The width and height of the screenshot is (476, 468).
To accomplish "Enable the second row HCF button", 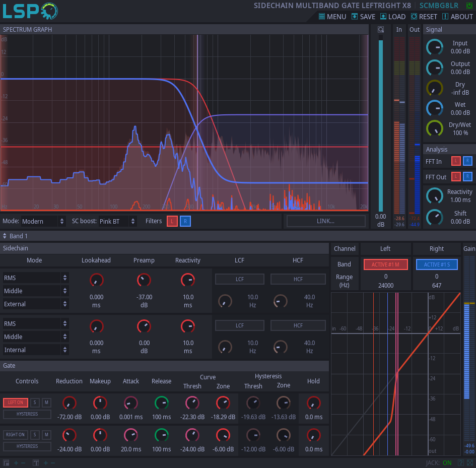I will (x=298, y=325).
